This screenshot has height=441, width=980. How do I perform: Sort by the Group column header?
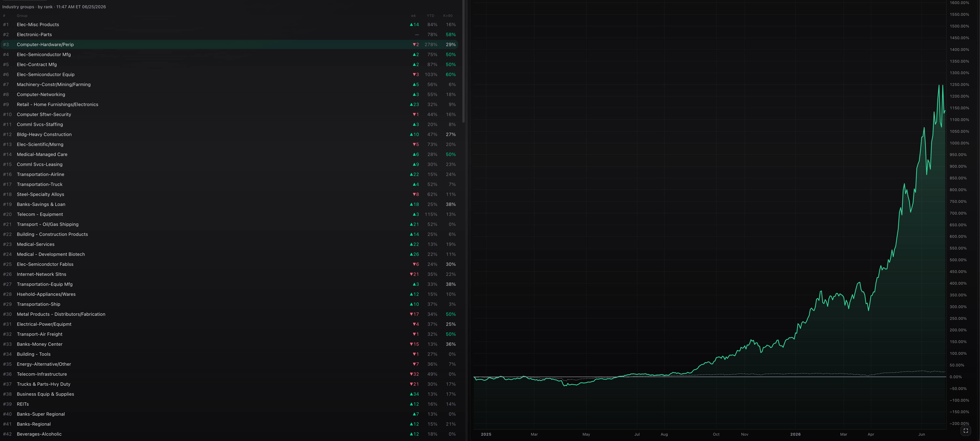tap(22, 16)
